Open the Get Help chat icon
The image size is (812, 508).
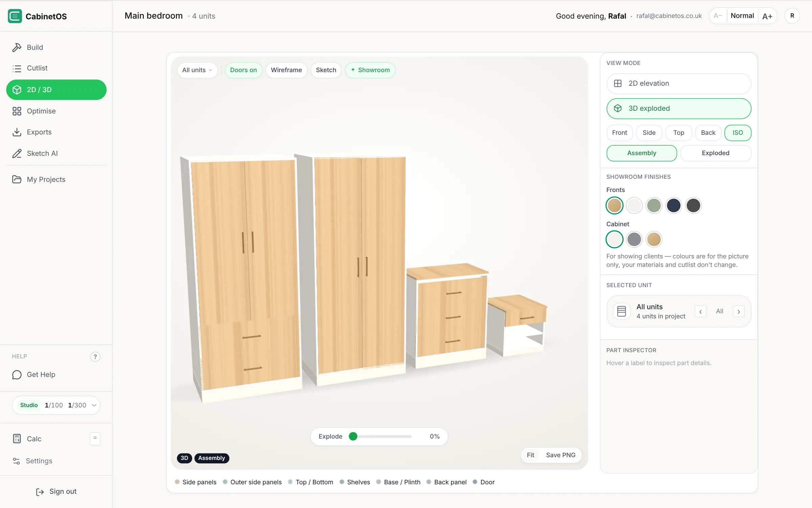(17, 375)
